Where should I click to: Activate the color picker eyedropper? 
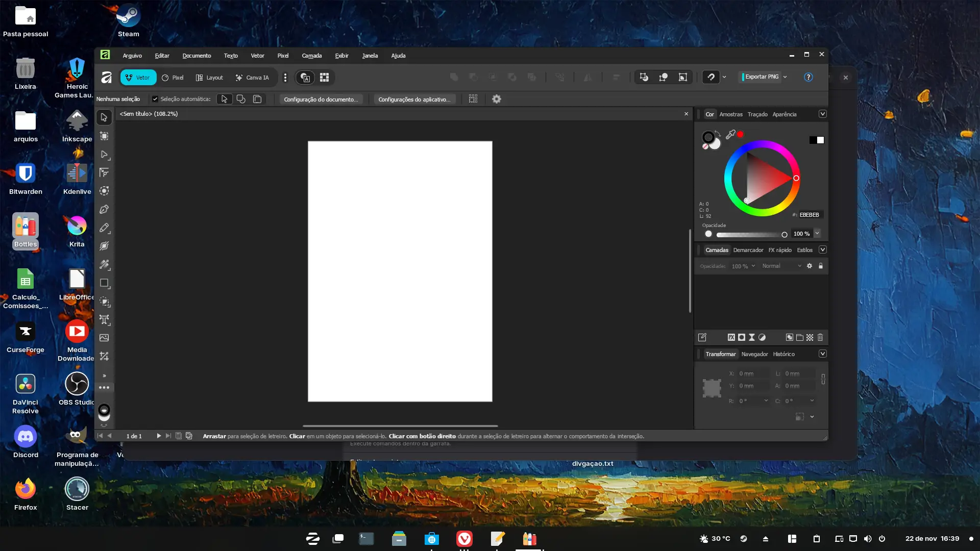(x=730, y=134)
